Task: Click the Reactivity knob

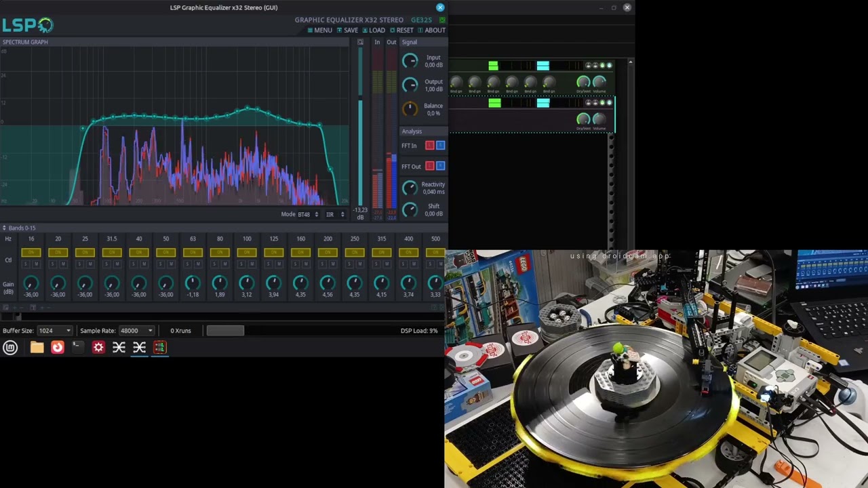Action: coord(410,188)
